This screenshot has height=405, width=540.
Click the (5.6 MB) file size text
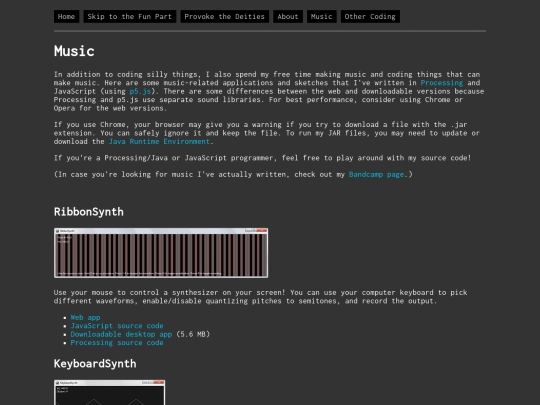(x=193, y=334)
